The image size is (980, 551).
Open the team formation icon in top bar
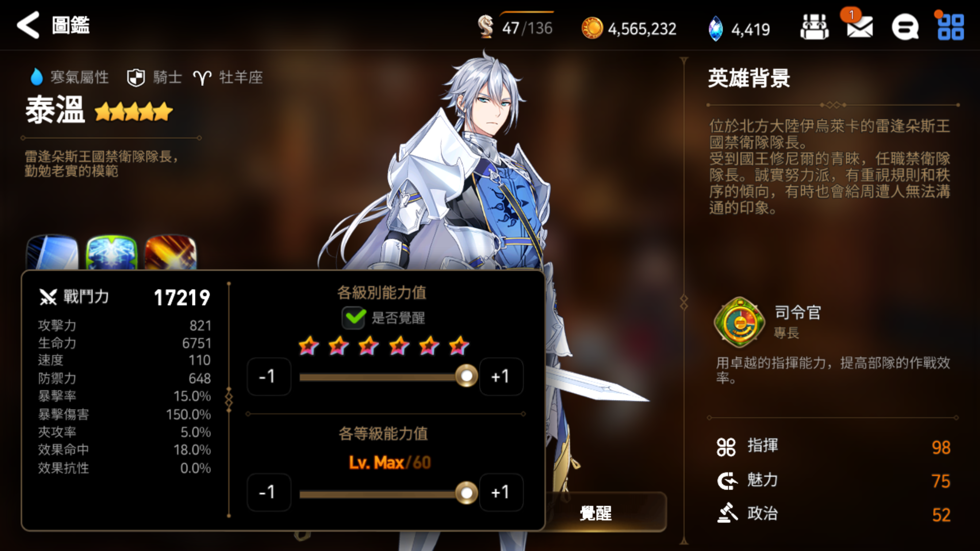point(814,27)
